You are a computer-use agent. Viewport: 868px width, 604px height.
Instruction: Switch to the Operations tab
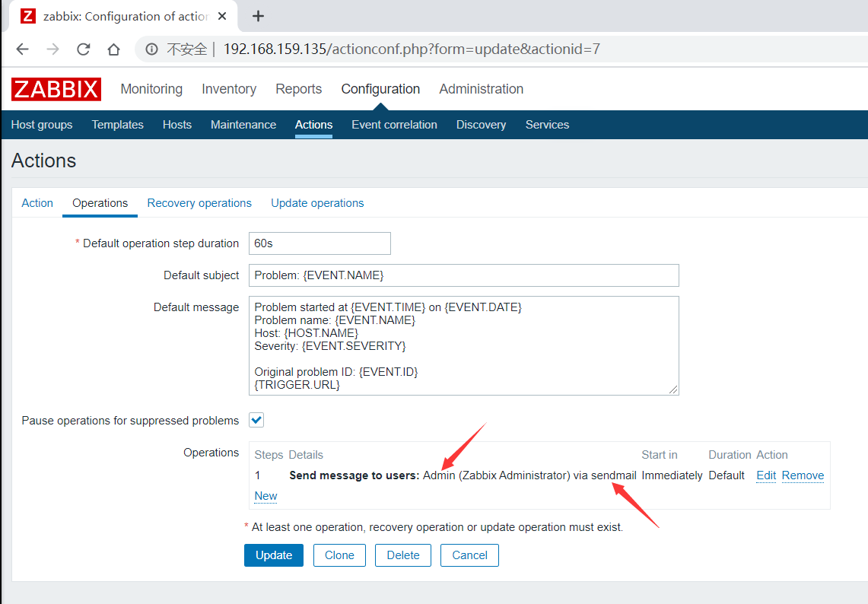click(100, 203)
